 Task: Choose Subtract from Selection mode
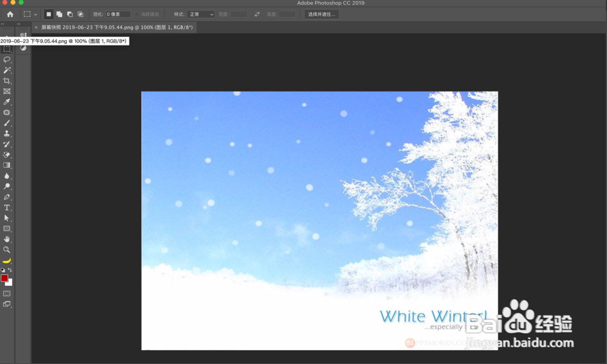(70, 15)
